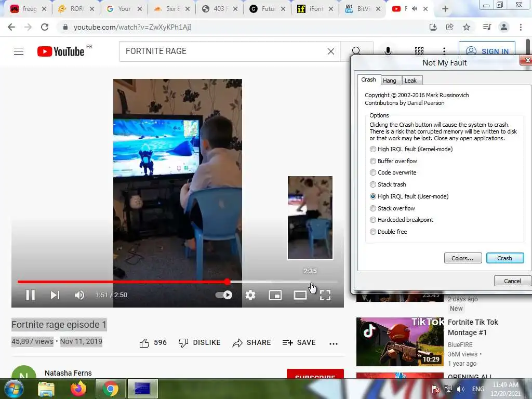Clear the search box text
The width and height of the screenshot is (532, 399).
tap(331, 51)
